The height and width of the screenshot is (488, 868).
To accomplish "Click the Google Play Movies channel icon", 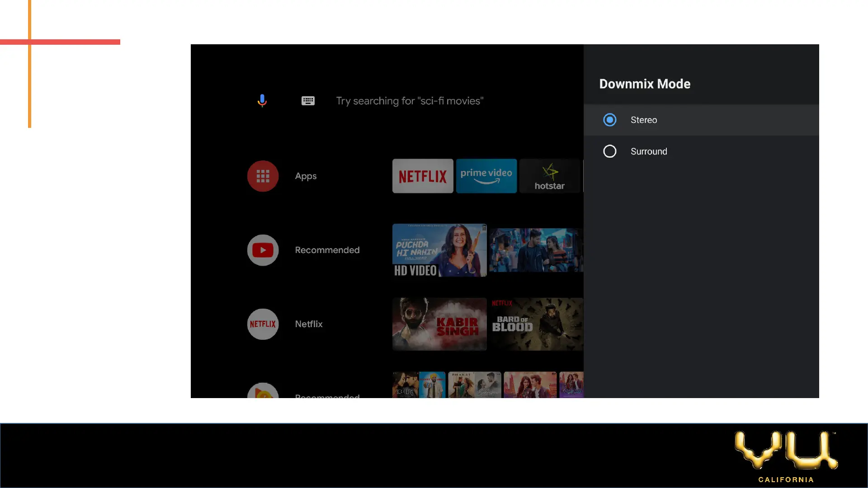I will click(263, 392).
